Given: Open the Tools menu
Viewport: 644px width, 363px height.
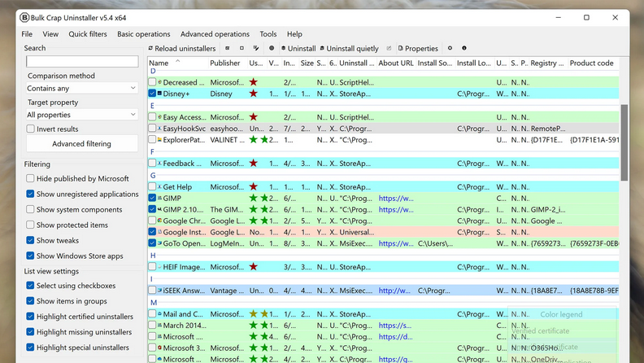Looking at the screenshot, I should [x=268, y=34].
